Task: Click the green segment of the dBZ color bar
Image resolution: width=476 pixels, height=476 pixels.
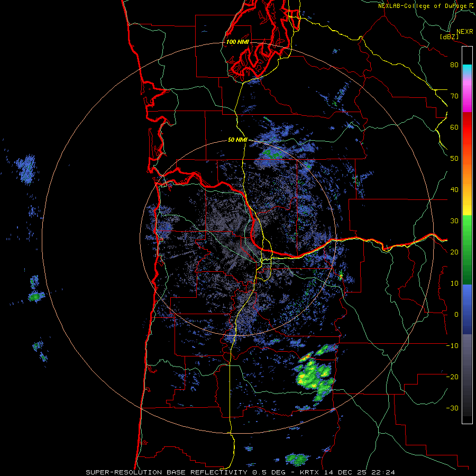Action: 467,250
